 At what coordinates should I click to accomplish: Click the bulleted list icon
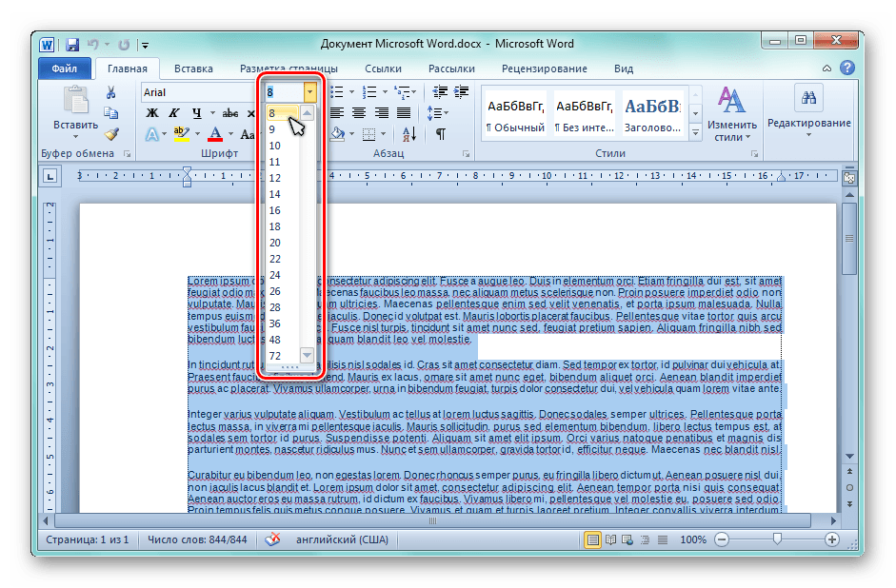[x=336, y=92]
